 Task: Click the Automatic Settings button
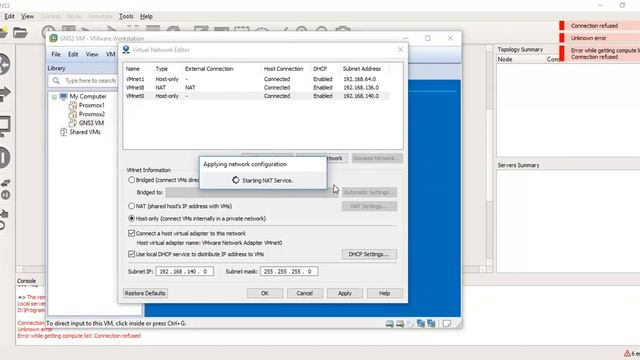coord(369,192)
